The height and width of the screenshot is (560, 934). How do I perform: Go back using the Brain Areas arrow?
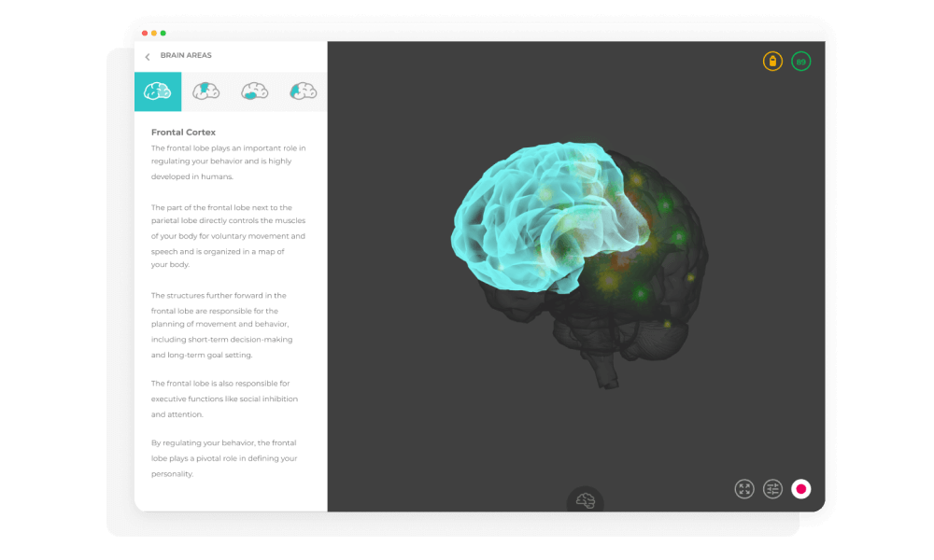coord(148,57)
